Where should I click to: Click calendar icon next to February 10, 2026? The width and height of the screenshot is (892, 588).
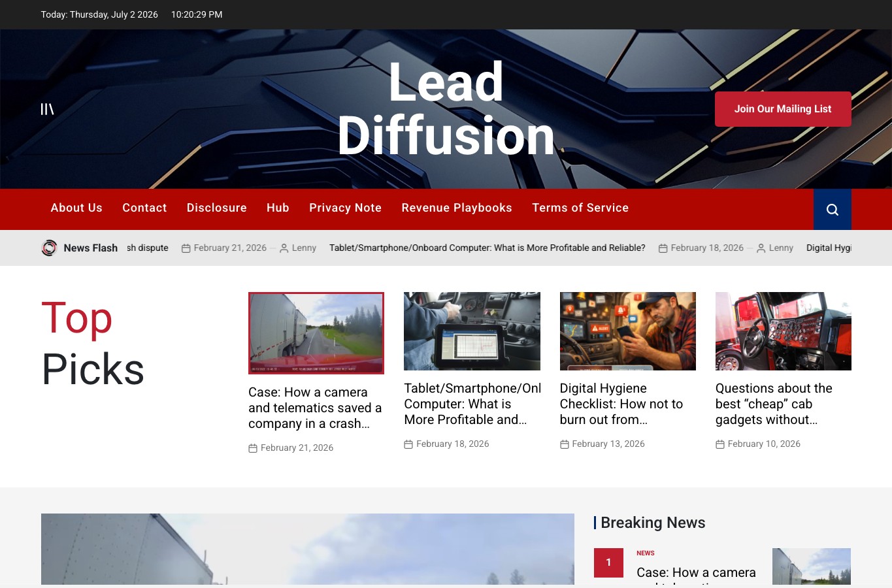(720, 444)
